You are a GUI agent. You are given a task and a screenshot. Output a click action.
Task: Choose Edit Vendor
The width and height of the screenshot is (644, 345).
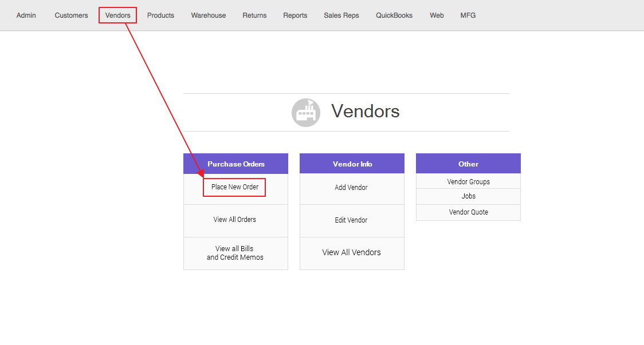(351, 220)
